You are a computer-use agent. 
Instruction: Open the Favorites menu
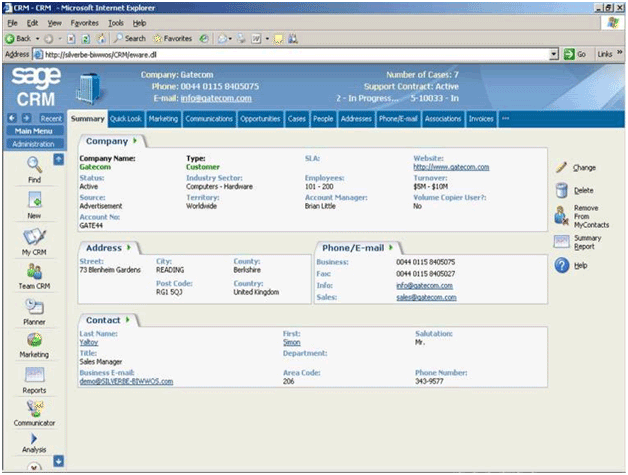(85, 23)
